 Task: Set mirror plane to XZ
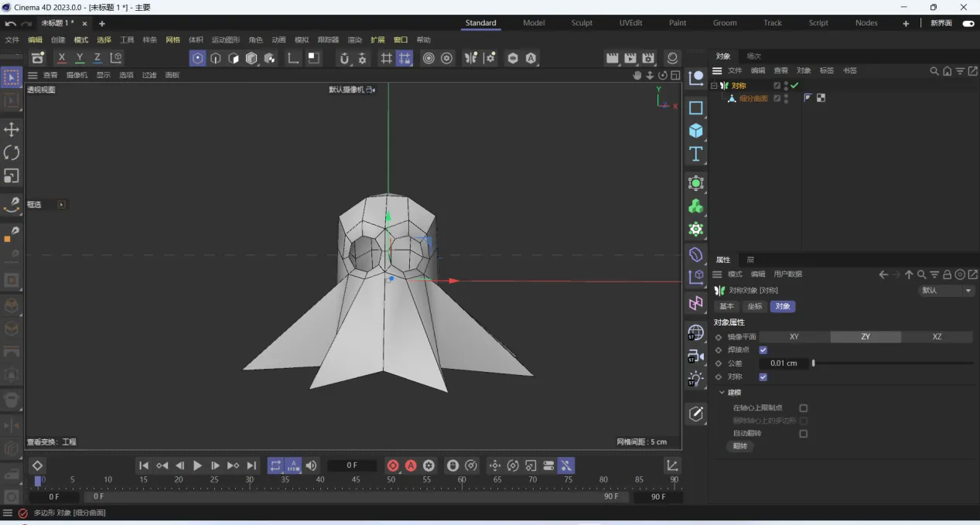click(x=937, y=337)
